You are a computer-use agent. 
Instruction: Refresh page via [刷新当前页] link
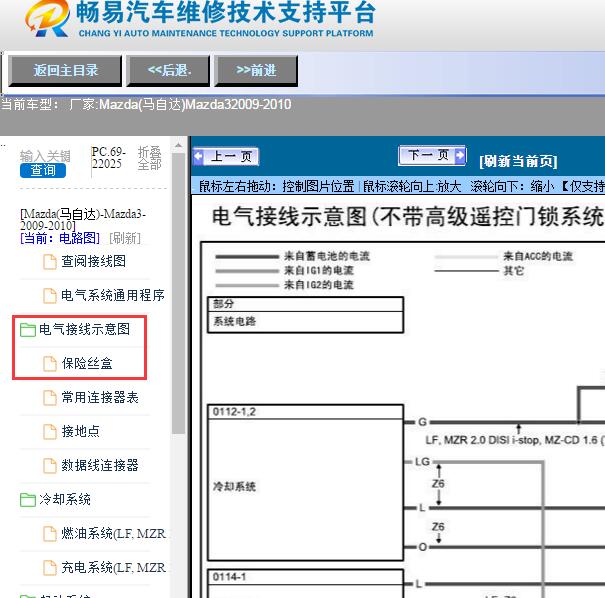pyautogui.click(x=518, y=161)
